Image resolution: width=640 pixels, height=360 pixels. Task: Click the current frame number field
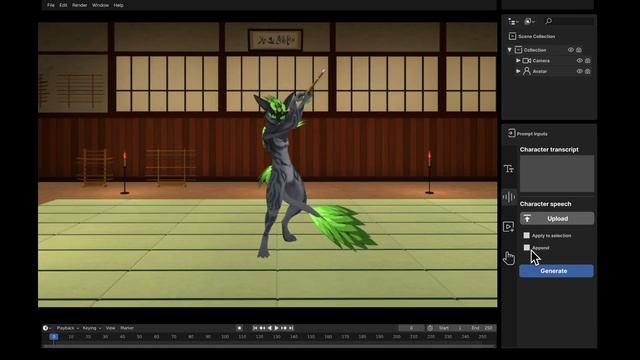coord(411,328)
